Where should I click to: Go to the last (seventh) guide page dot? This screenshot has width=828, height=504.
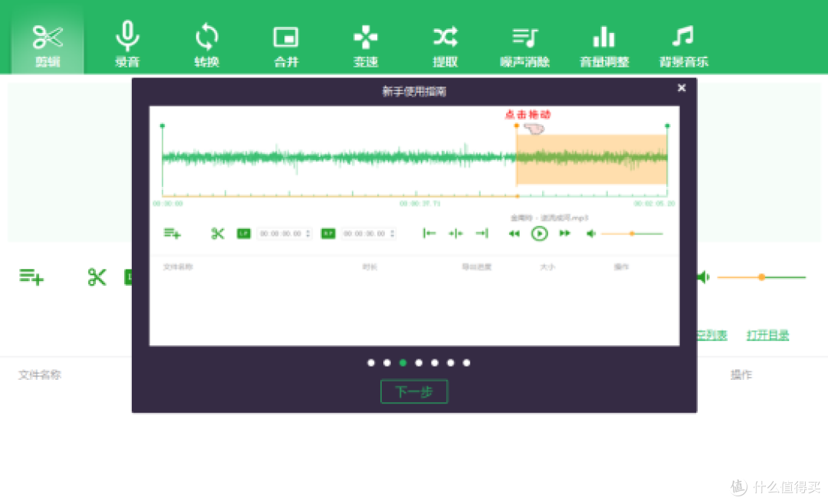point(466,362)
